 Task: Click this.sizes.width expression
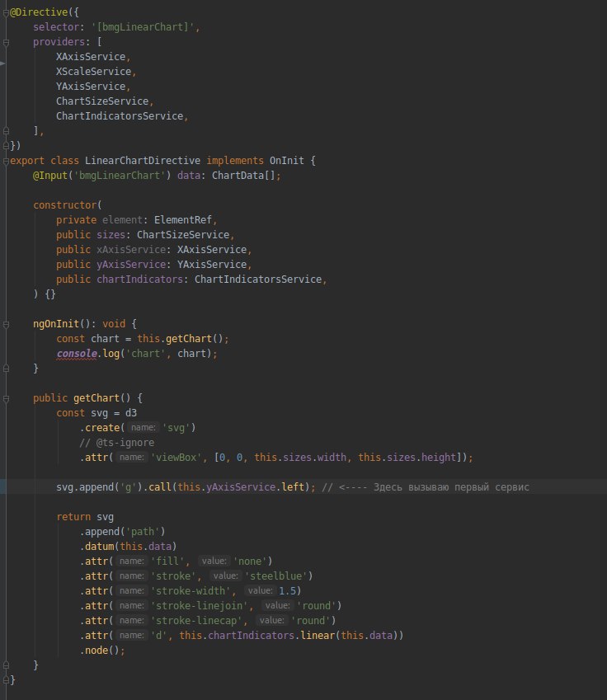[x=300, y=458]
